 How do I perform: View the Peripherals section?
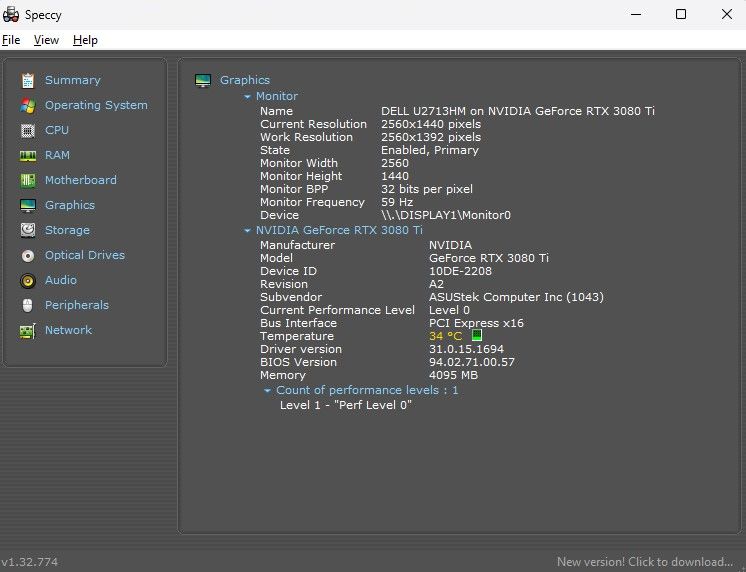(x=77, y=305)
